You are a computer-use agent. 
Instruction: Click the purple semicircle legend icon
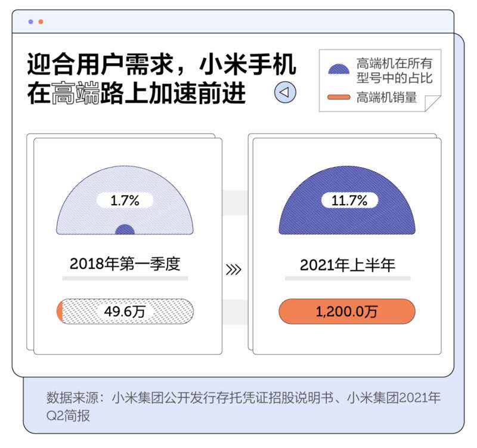[x=339, y=69]
